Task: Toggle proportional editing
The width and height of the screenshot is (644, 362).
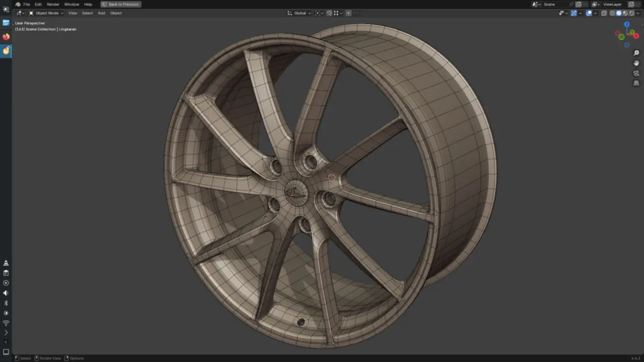Action: click(348, 13)
